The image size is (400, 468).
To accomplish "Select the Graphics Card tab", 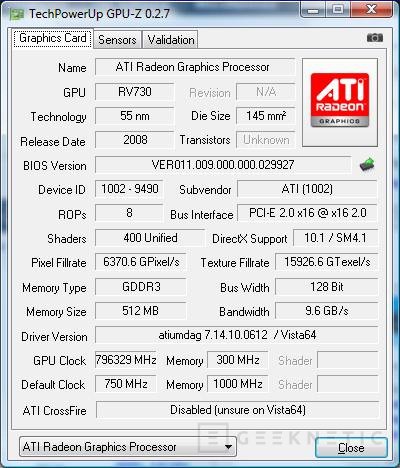I will pos(53,38).
